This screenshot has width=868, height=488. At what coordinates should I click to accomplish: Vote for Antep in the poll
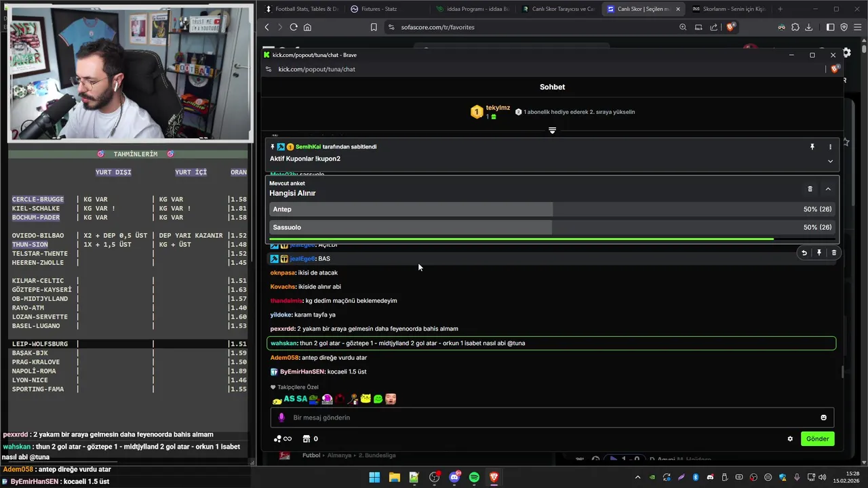(552, 209)
